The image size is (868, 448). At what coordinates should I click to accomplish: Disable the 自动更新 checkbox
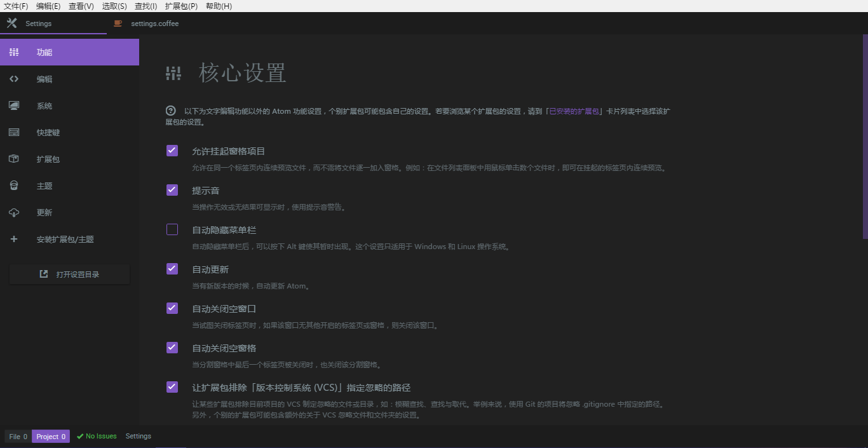[172, 269]
